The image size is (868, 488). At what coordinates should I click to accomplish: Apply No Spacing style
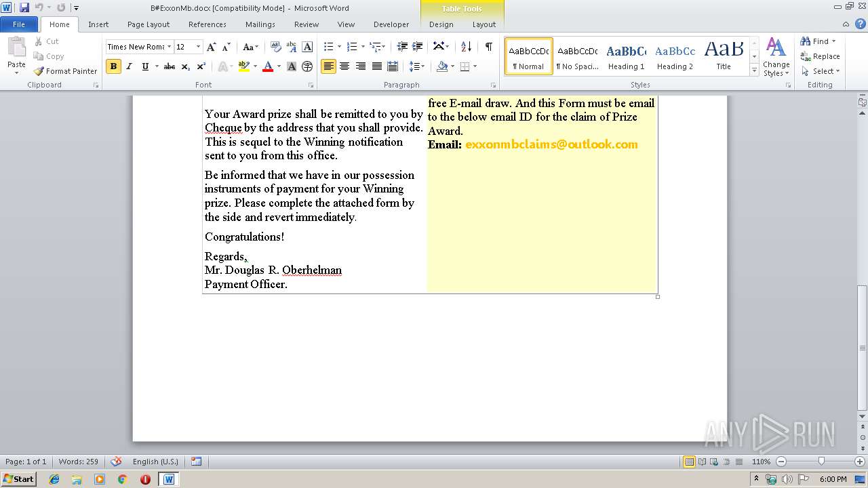(577, 56)
